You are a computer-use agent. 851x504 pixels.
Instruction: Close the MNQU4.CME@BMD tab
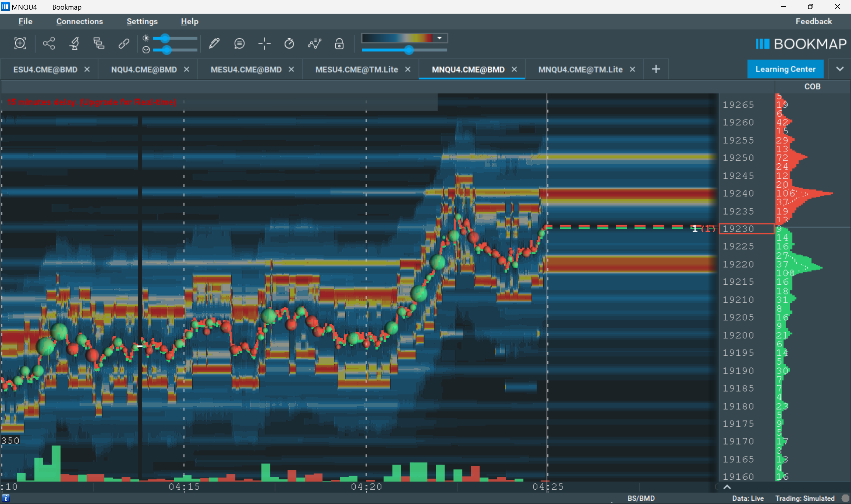click(514, 69)
